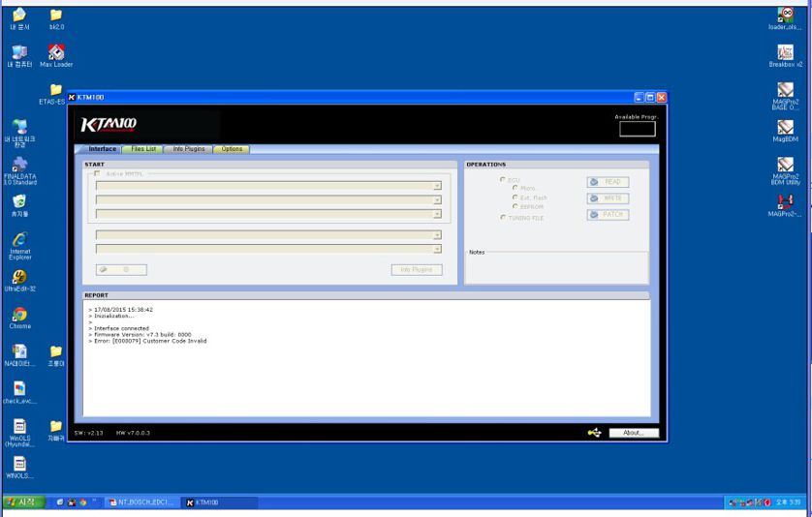
Task: Open Breakbox v2 desktop shortcut
Action: (785, 56)
